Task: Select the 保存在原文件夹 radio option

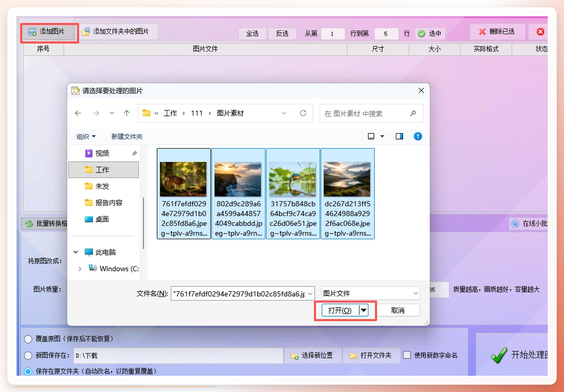Action: click(28, 371)
